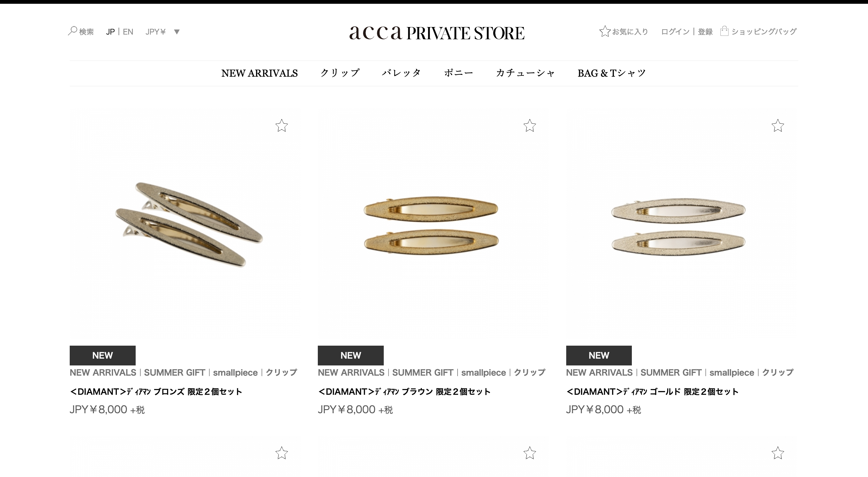Open the バレッタ category
The width and height of the screenshot is (868, 477).
pyautogui.click(x=401, y=73)
